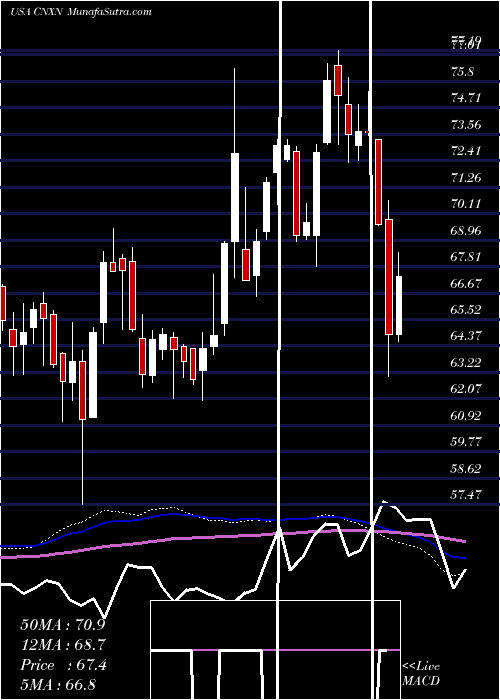Select the 62.07 price axis label
The height and width of the screenshot is (700, 500).
pyautogui.click(x=466, y=389)
